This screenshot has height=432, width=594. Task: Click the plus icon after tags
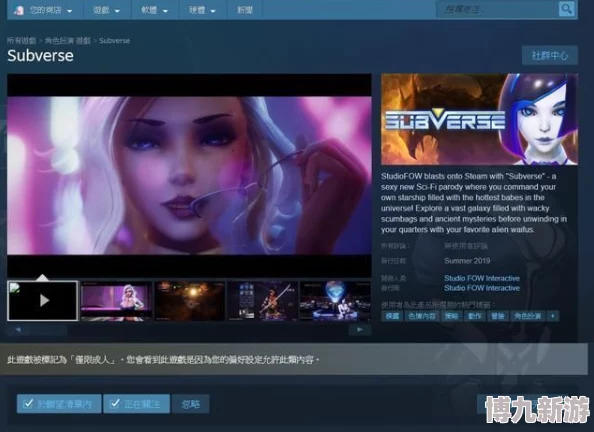pos(553,316)
